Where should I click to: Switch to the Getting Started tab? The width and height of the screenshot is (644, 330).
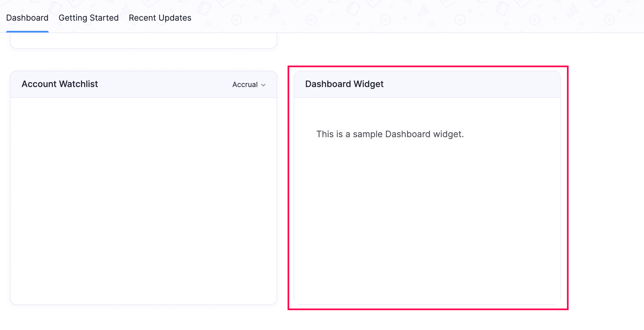[88, 18]
